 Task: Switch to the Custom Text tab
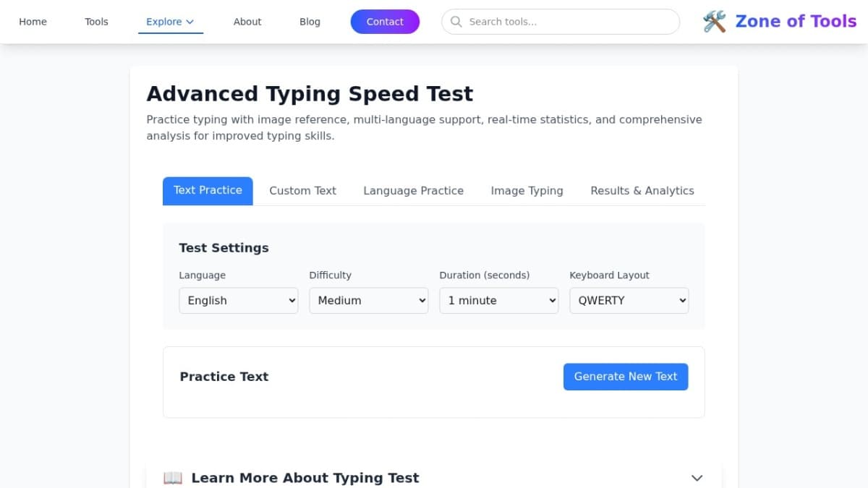coord(302,190)
